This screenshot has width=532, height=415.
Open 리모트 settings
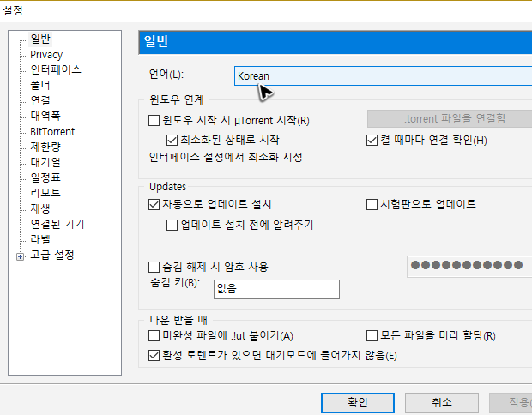pos(45,193)
